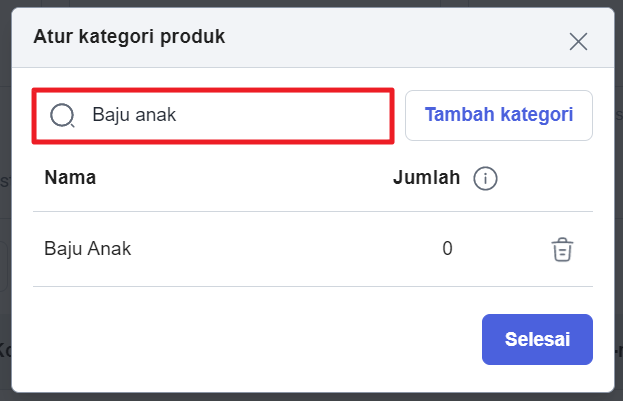Close the Atur kategori produk dialog
623x401 pixels.
(578, 41)
